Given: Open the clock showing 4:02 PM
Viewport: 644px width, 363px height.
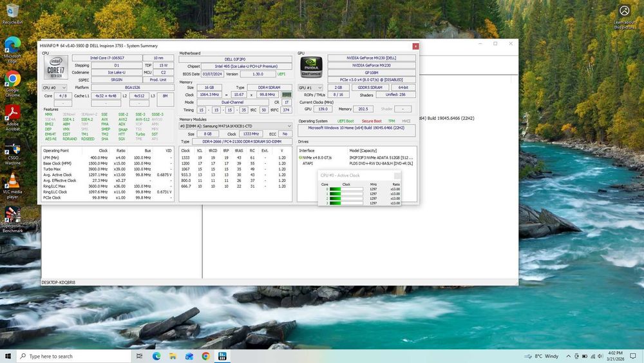Looking at the screenshot, I should tap(616, 356).
